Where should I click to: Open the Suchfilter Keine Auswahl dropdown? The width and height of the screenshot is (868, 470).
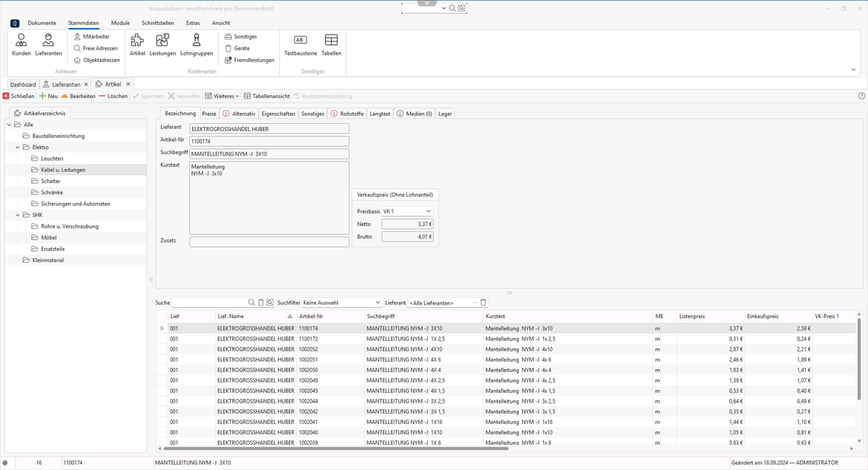[342, 302]
